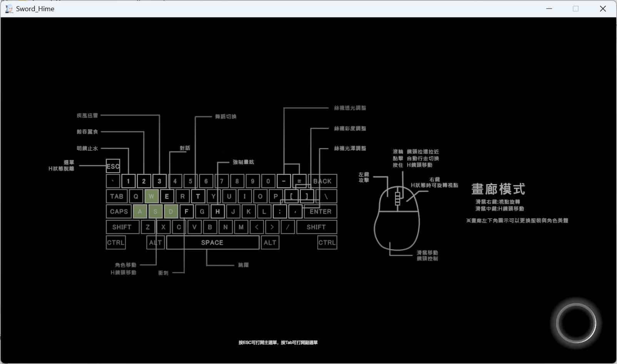Screen dimensions: 617x364
Task: Click the highlighted W key
Action: (x=152, y=196)
